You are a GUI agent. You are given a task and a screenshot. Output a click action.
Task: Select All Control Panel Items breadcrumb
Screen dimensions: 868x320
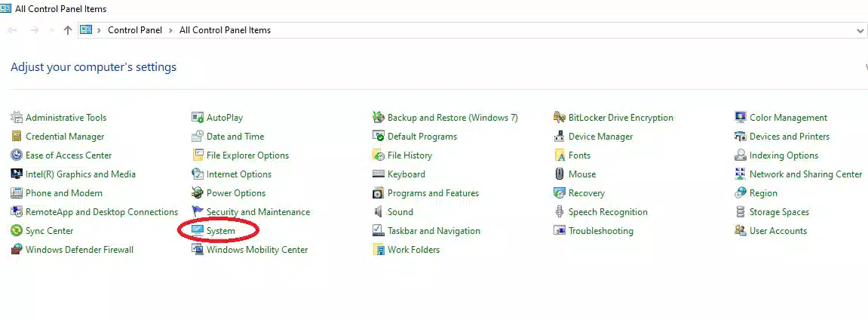point(225,30)
